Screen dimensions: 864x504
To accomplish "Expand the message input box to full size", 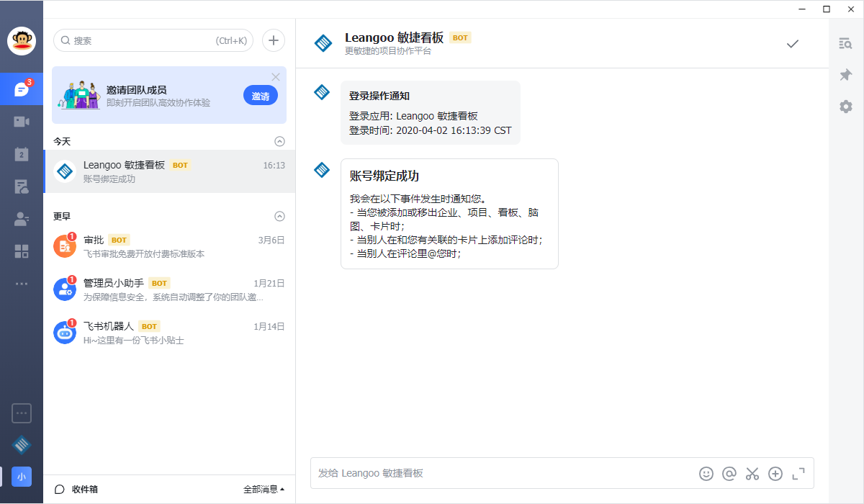I will click(x=798, y=473).
